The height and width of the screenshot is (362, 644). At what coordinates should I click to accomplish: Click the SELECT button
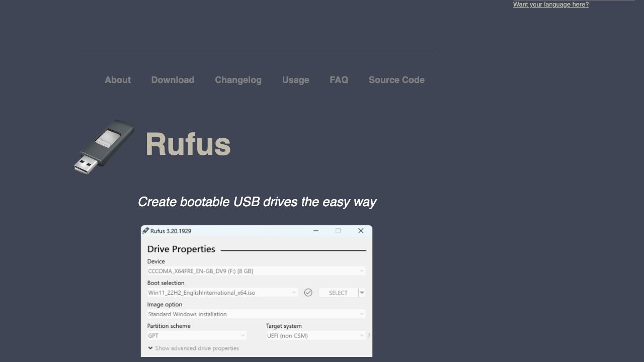(338, 293)
